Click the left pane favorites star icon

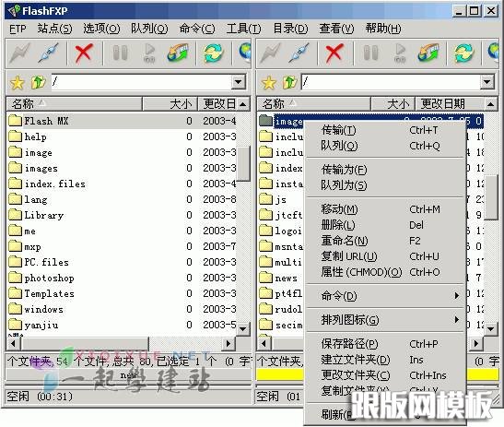pyautogui.click(x=17, y=83)
